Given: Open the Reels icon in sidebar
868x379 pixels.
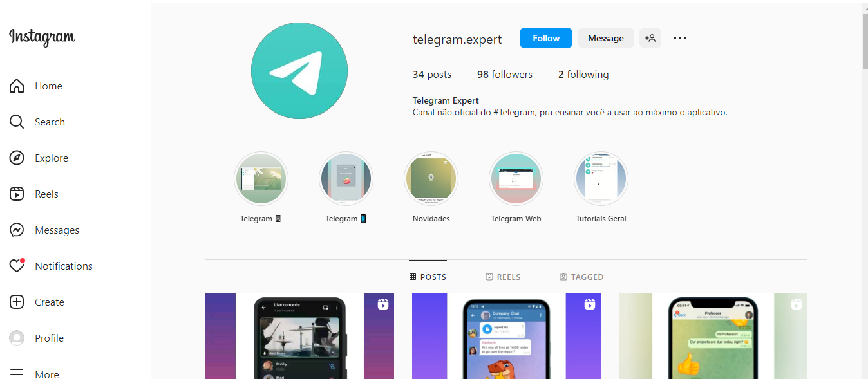Looking at the screenshot, I should 17,194.
